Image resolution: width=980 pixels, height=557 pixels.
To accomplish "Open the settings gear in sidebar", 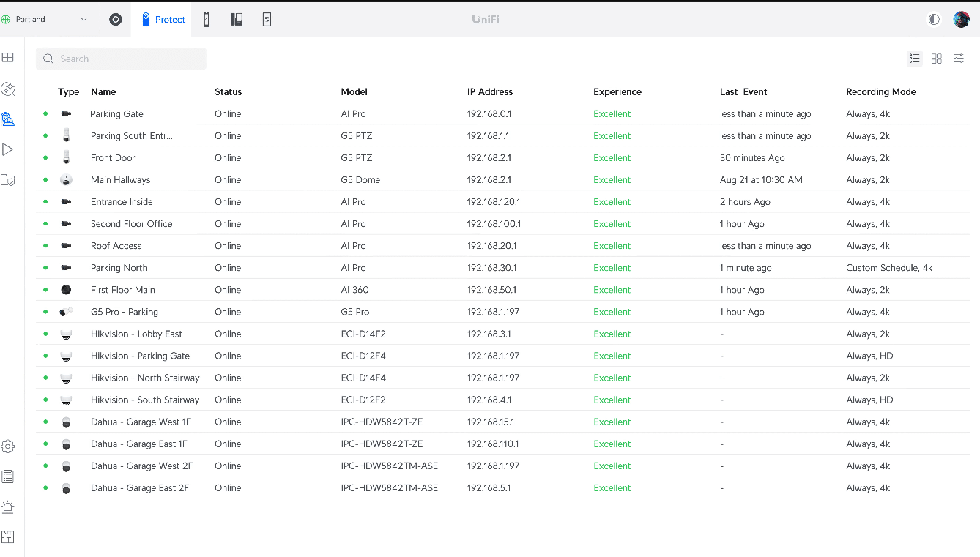I will (8, 446).
